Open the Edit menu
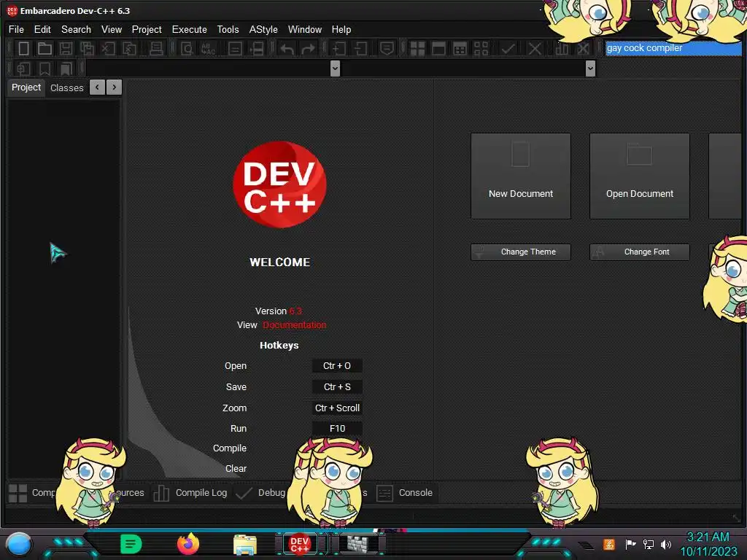747x560 pixels. coord(42,29)
